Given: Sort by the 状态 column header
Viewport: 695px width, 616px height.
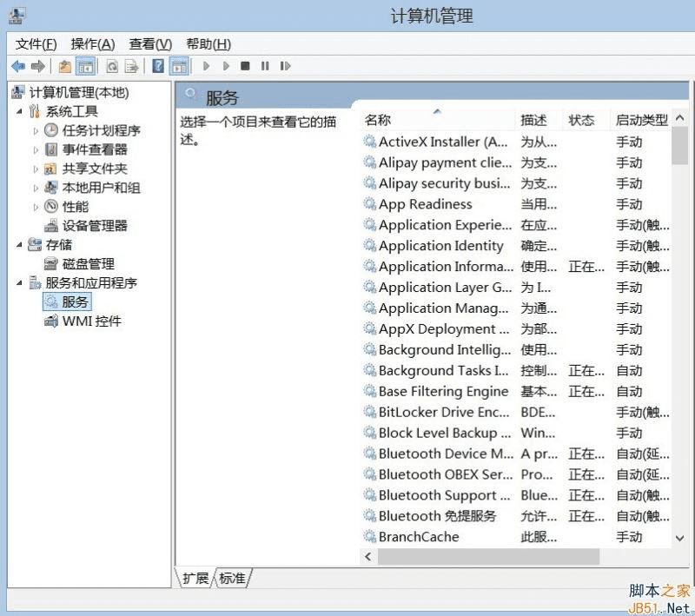Looking at the screenshot, I should pos(586,120).
